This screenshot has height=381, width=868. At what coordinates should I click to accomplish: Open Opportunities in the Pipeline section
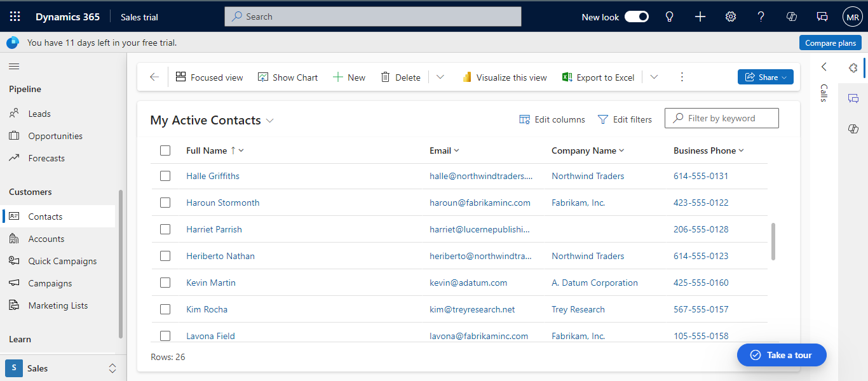point(55,136)
